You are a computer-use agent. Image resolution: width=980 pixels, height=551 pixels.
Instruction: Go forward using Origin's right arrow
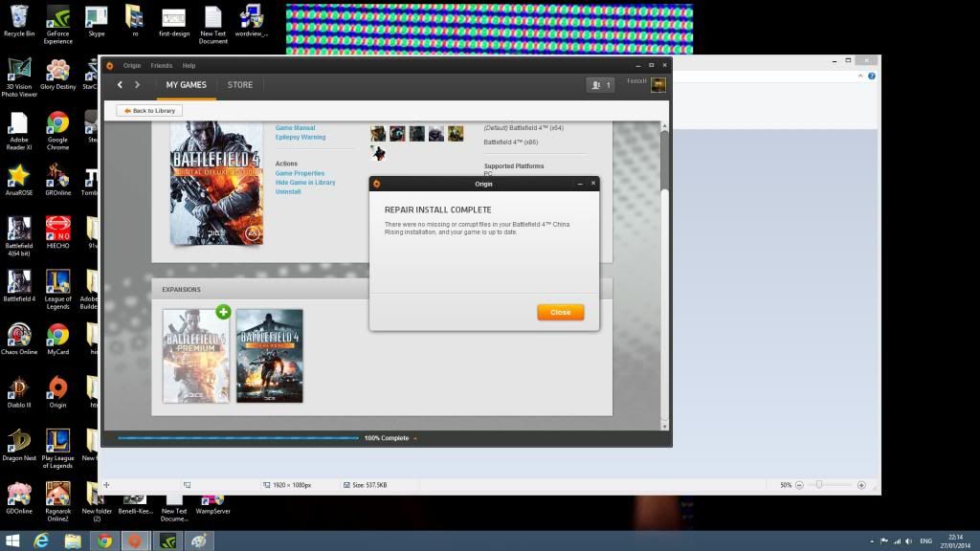(138, 85)
